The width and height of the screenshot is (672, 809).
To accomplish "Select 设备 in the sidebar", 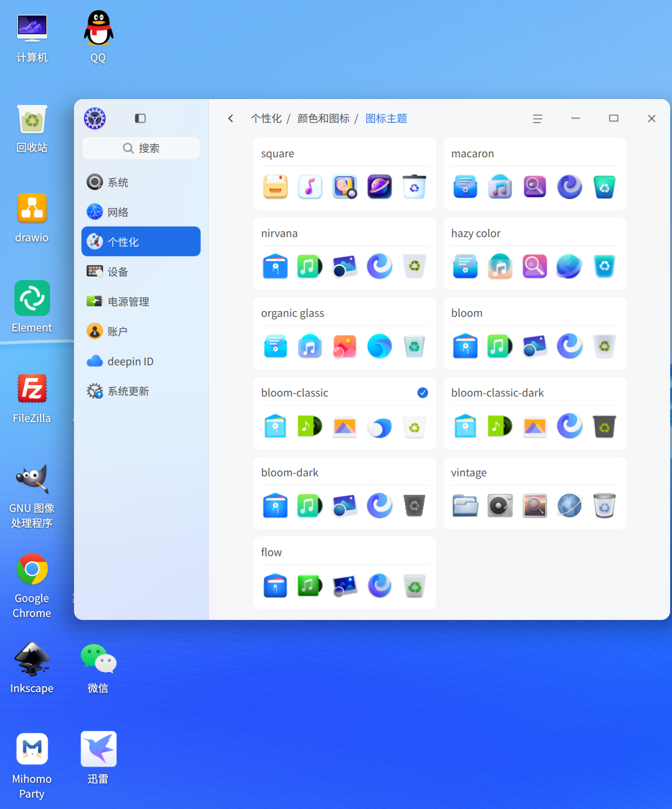I will pyautogui.click(x=141, y=271).
